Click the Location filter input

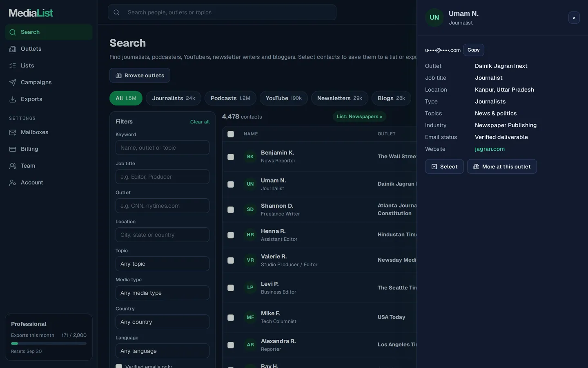tap(163, 235)
